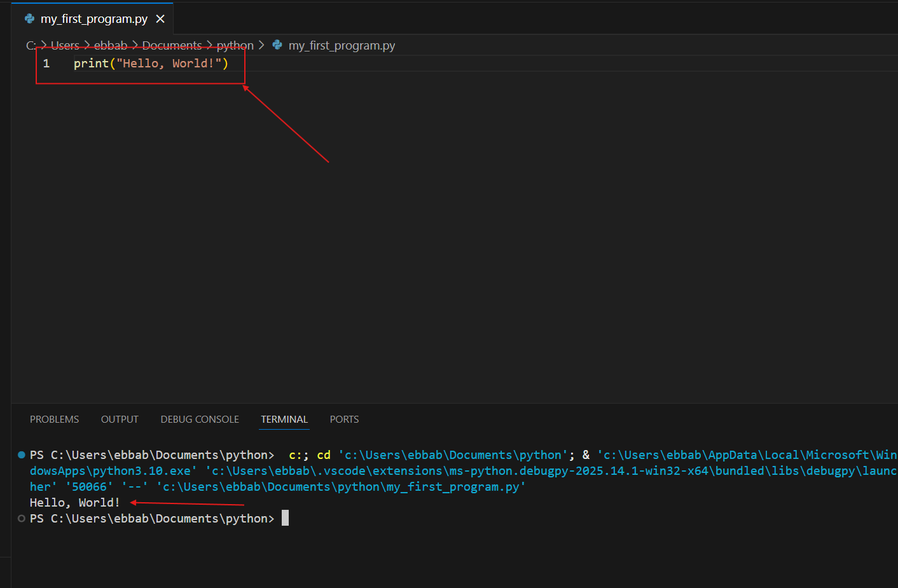Place cursor in the print statement code
The height and width of the screenshot is (588, 898).
pos(151,64)
